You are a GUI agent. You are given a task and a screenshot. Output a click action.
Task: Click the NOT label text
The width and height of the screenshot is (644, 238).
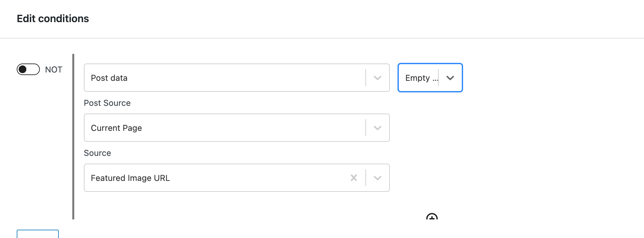[54, 70]
